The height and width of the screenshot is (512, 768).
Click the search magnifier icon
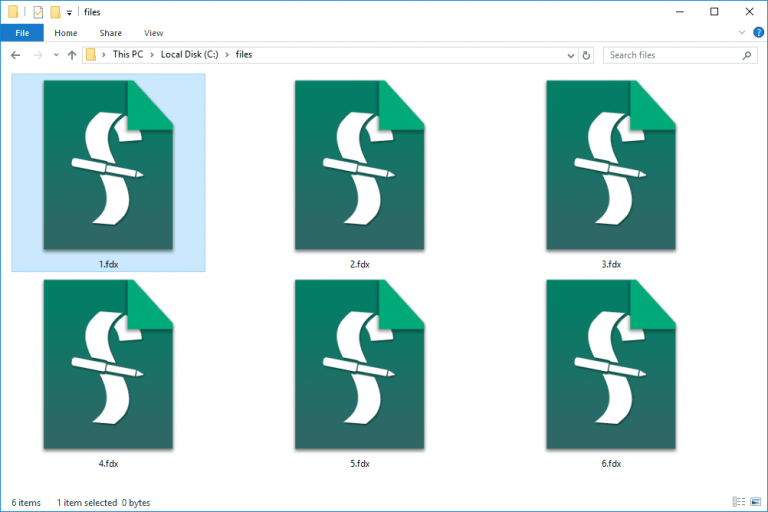click(746, 55)
